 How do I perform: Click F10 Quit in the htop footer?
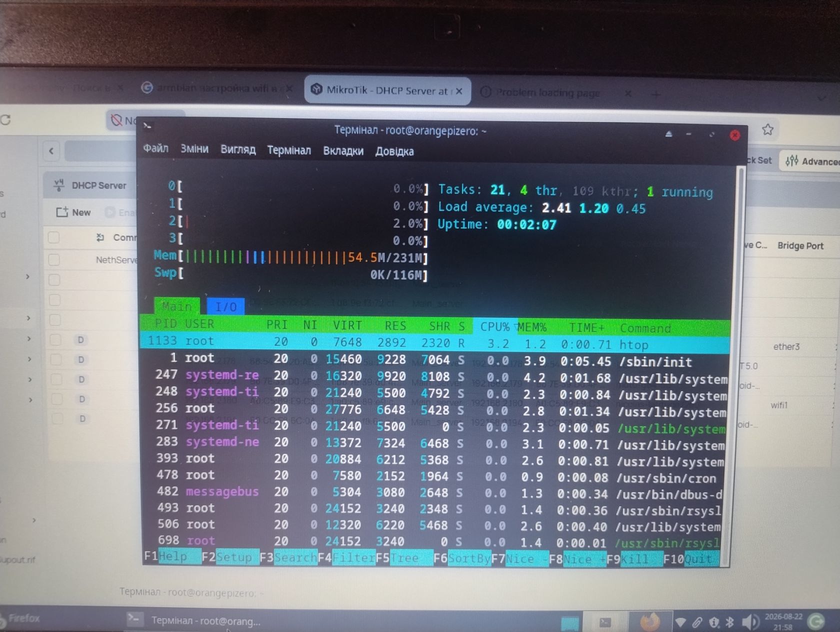[x=691, y=559]
